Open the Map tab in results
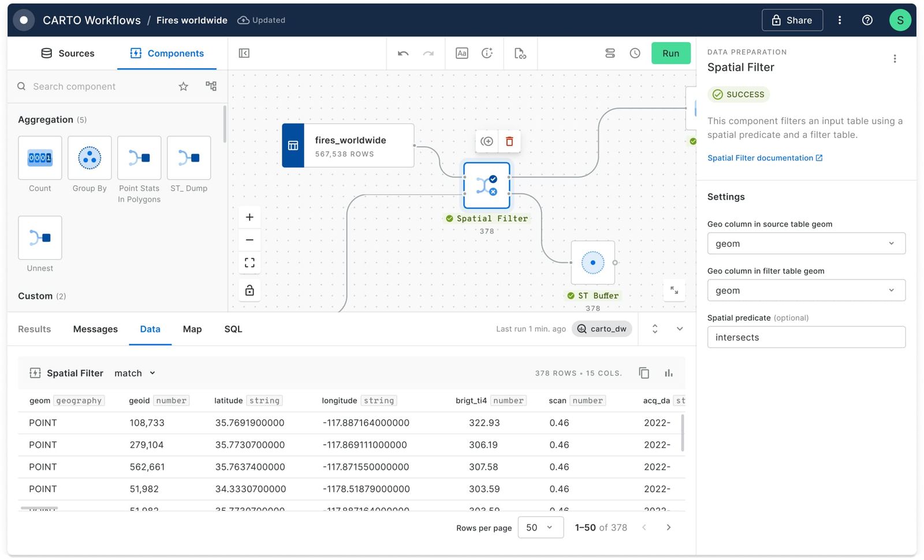 192,329
